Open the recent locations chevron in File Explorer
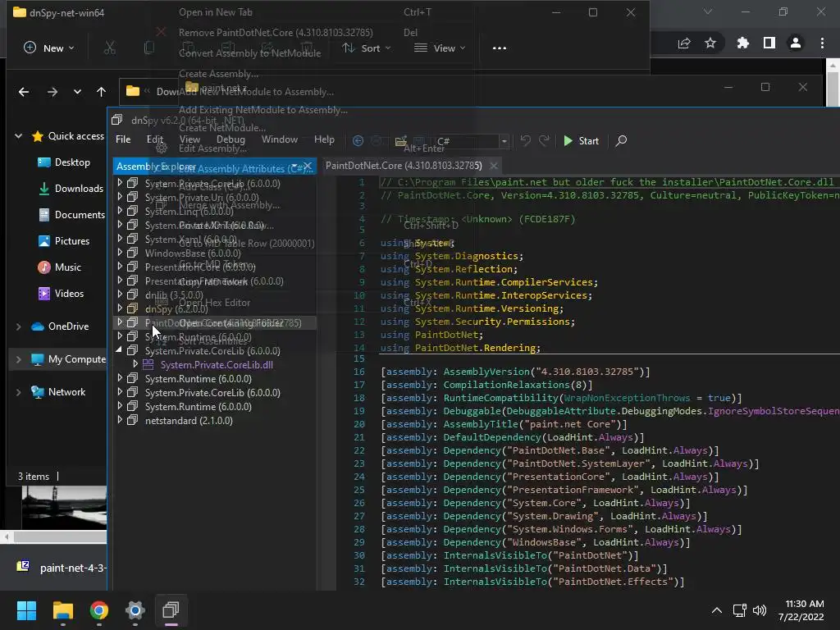Screen dimensions: 840x630 77,92
